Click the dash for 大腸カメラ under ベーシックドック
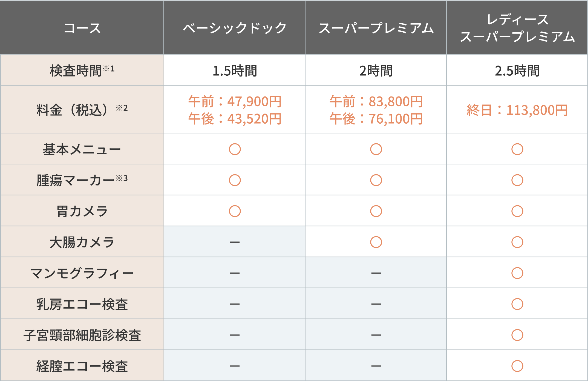 [235, 242]
